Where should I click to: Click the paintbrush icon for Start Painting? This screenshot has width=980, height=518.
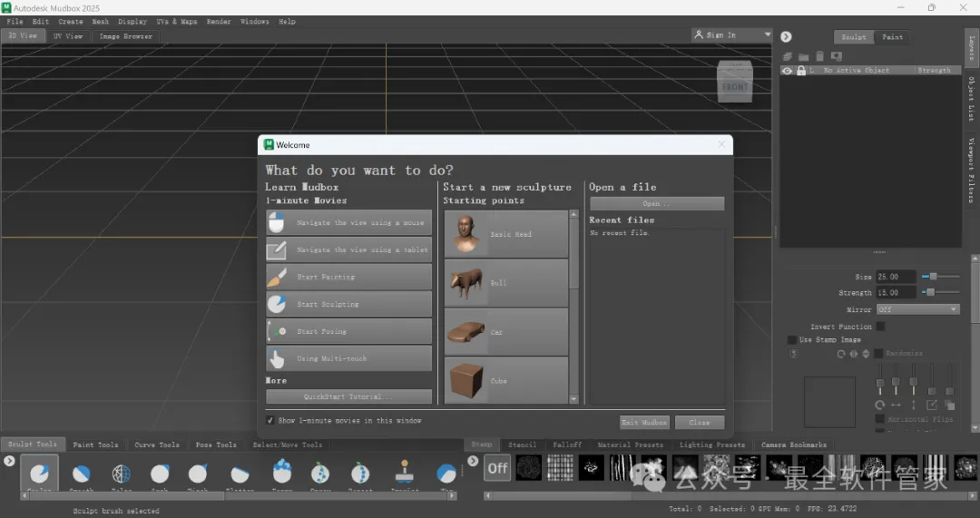[x=276, y=277]
